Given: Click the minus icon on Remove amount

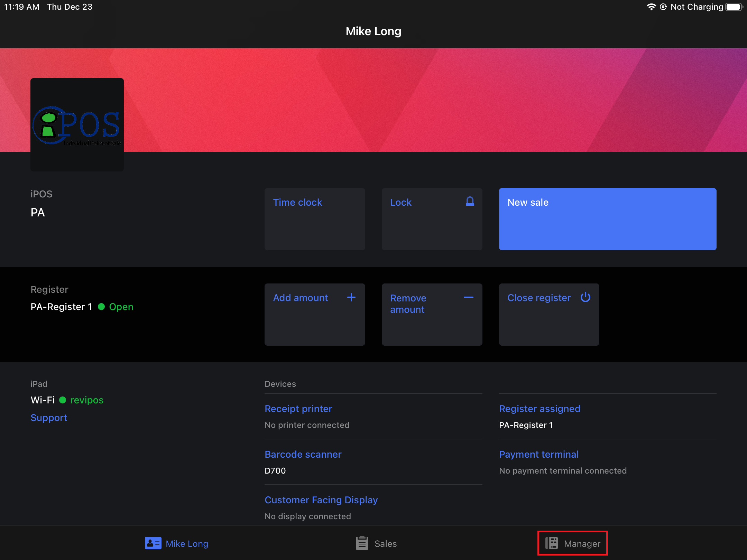Looking at the screenshot, I should [469, 297].
